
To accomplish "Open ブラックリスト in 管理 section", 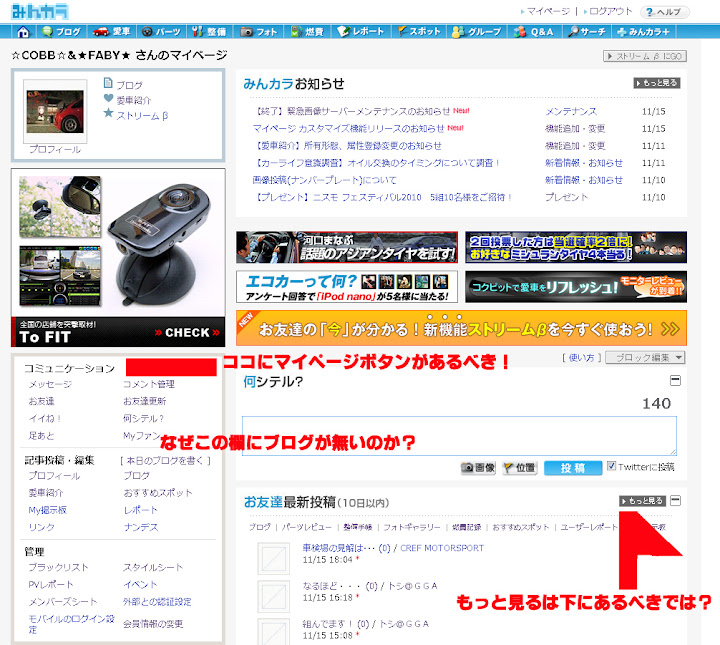I will 58,567.
